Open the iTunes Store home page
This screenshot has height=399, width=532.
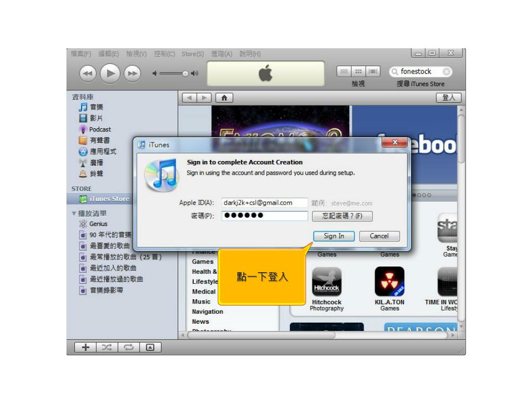224,98
